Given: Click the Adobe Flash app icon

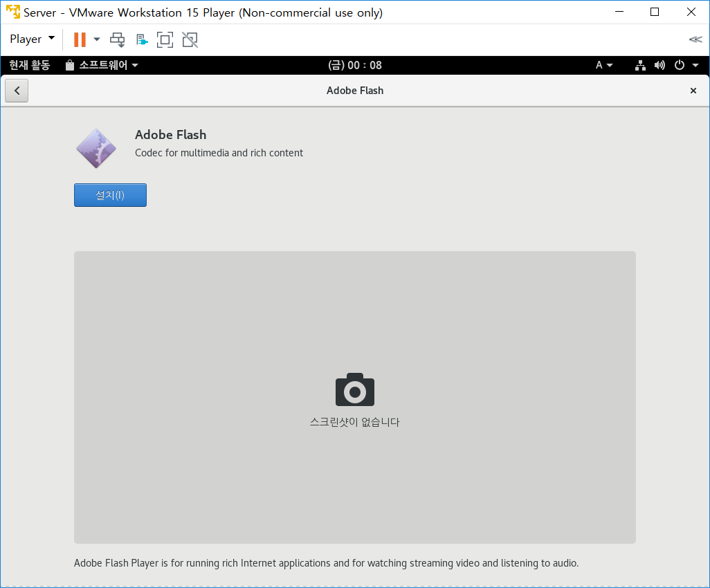Looking at the screenshot, I should pos(96,149).
